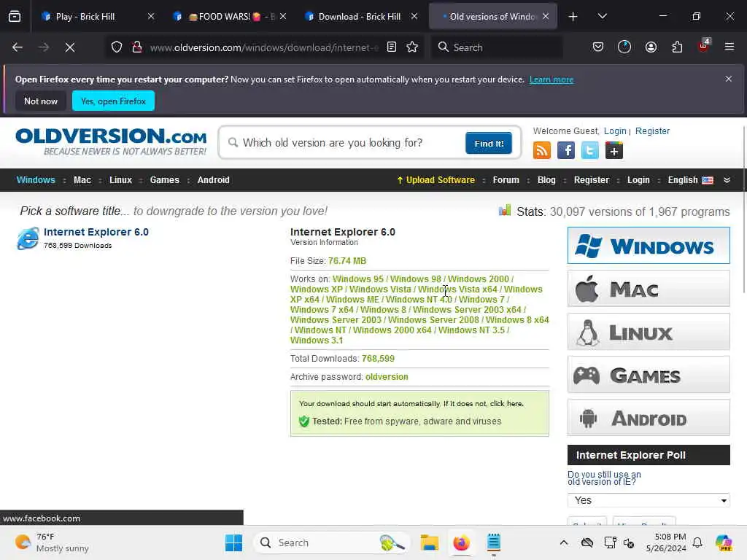Select Mac in the navigation bar
The width and height of the screenshot is (747, 560).
82,180
